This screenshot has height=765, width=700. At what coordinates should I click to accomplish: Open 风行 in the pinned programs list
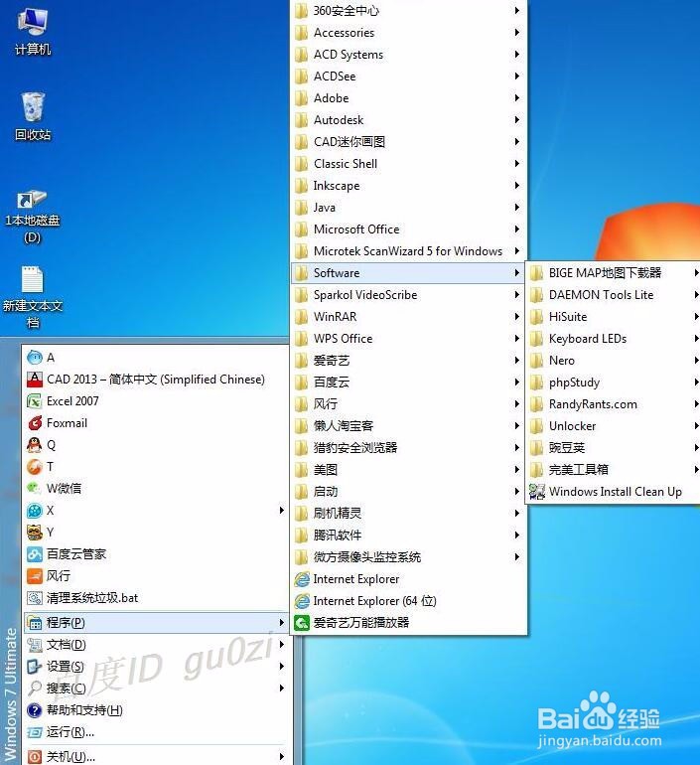(156, 576)
